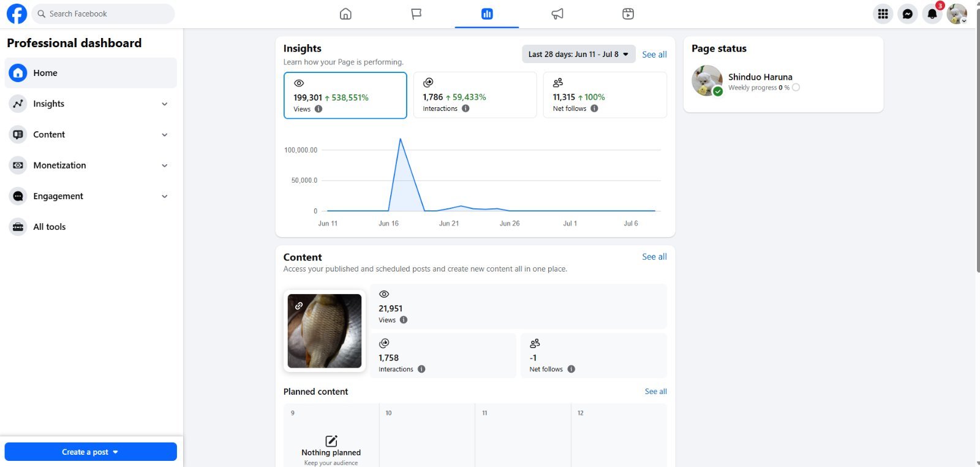Click the Create a post button
This screenshot has width=980, height=467.
pos(91,452)
